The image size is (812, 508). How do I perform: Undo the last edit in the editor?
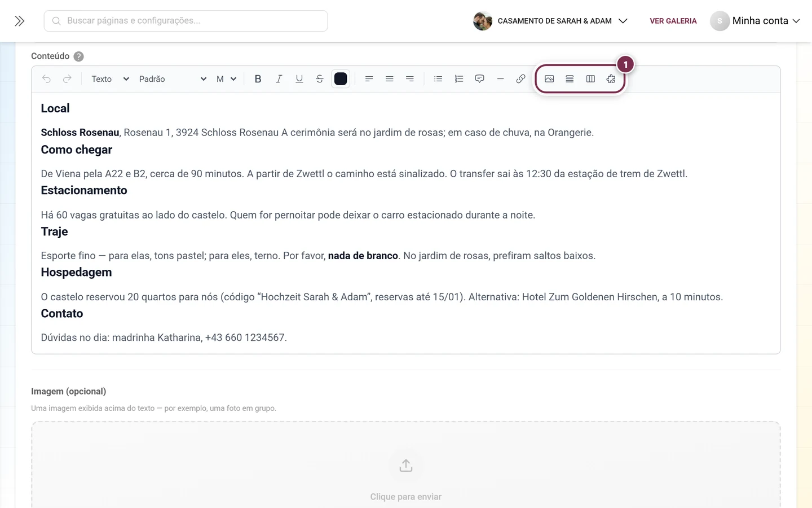[x=46, y=79]
